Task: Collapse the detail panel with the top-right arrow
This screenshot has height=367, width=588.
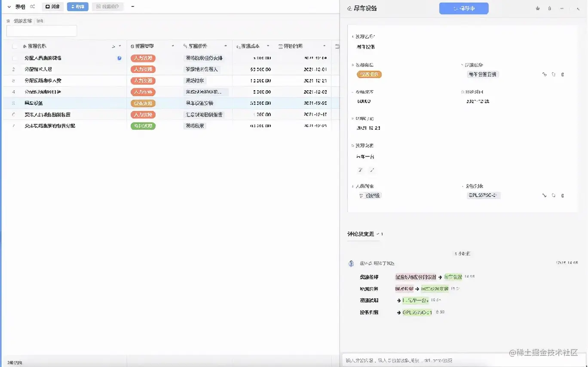Action: 578,9
